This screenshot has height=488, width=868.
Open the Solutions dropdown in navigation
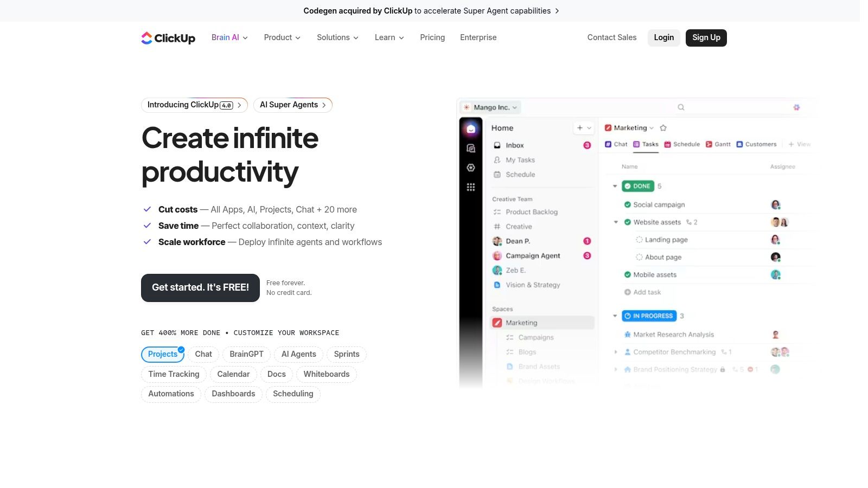tap(337, 37)
